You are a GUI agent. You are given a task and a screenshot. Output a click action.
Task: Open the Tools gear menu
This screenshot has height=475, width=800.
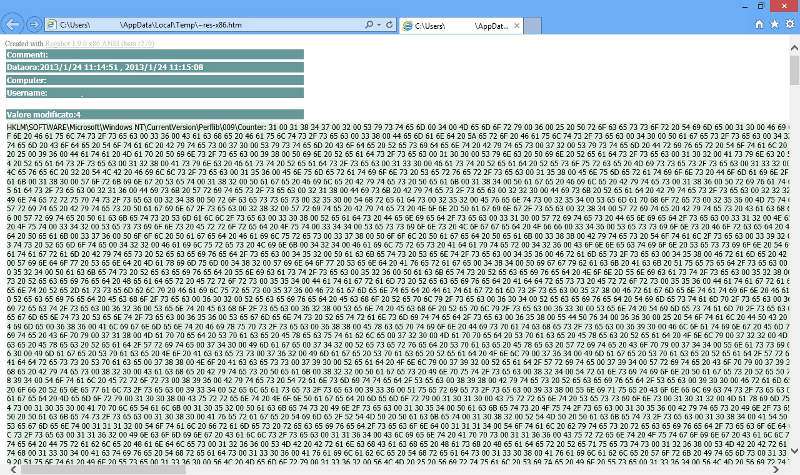790,24
